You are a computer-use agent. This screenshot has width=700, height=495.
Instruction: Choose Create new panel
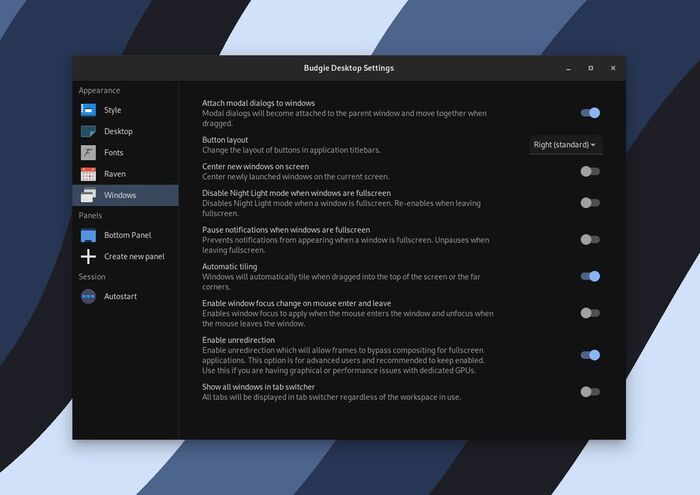125,257
